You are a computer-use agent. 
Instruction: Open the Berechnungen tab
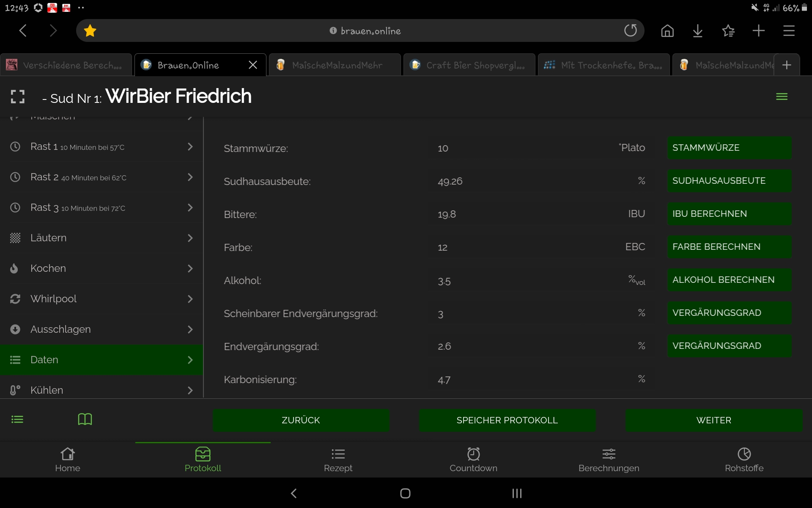click(x=609, y=460)
